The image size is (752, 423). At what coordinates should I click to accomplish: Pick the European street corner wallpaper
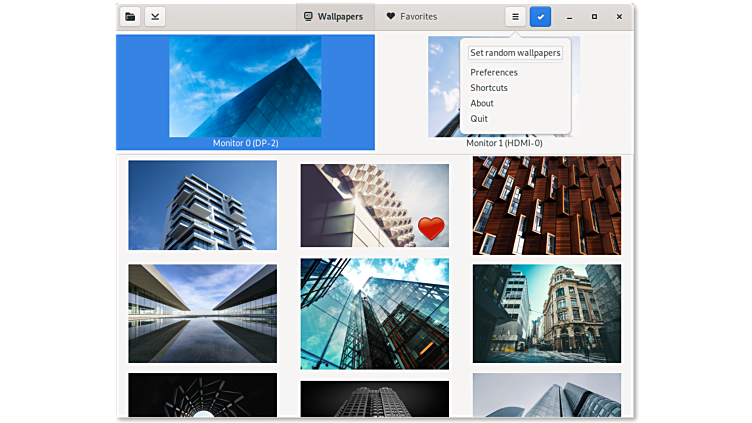click(546, 313)
